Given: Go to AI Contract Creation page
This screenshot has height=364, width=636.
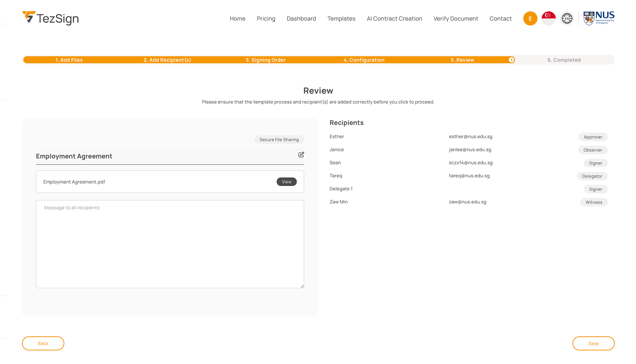Looking at the screenshot, I should click(x=394, y=19).
